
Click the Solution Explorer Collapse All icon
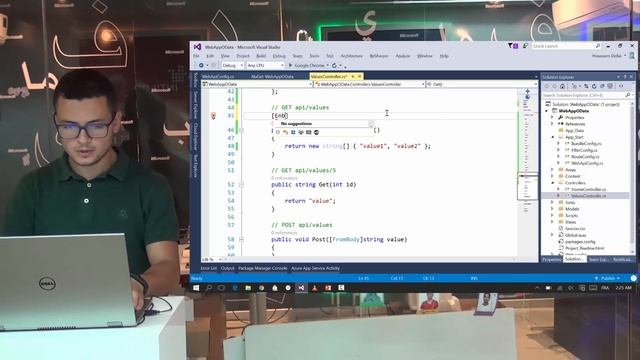click(602, 86)
